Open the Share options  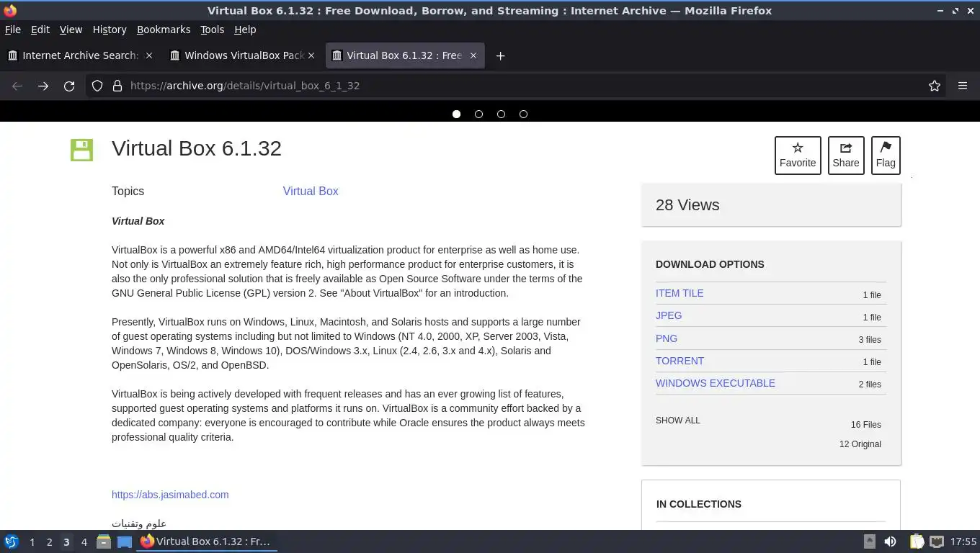click(x=846, y=155)
